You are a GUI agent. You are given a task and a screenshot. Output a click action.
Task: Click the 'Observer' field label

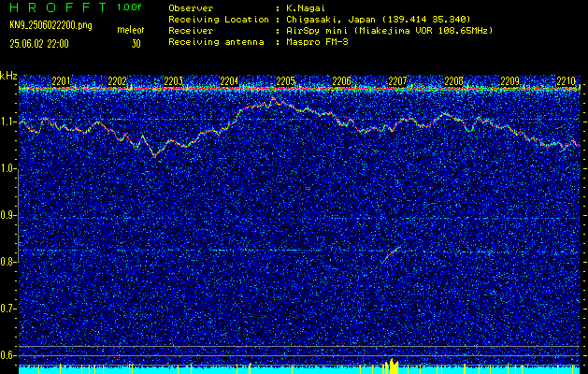191,8
